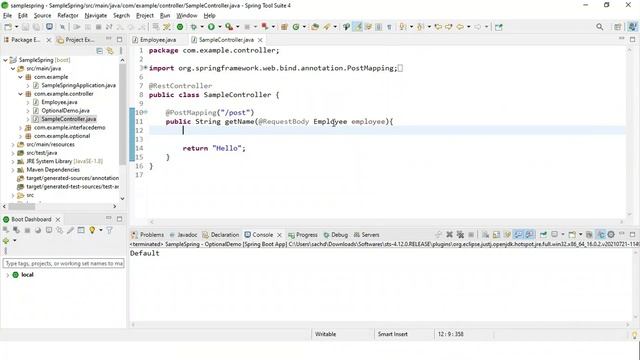Open the File menu
Viewport: 640px width, 360px height.
(x=7, y=16)
